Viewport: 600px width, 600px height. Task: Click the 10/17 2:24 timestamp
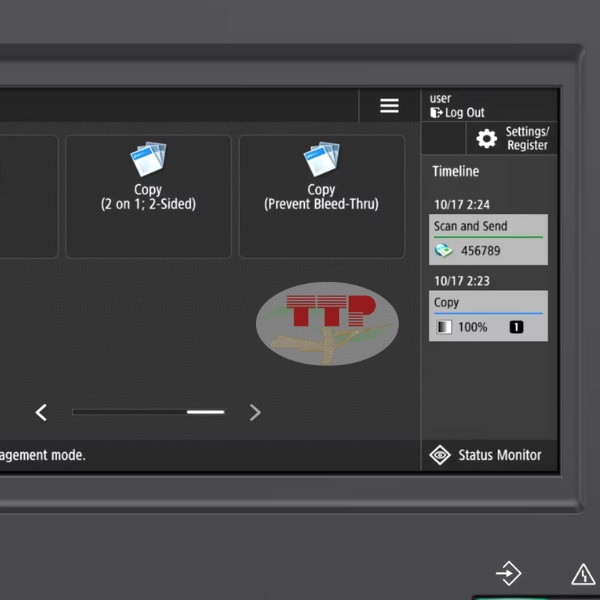point(462,205)
